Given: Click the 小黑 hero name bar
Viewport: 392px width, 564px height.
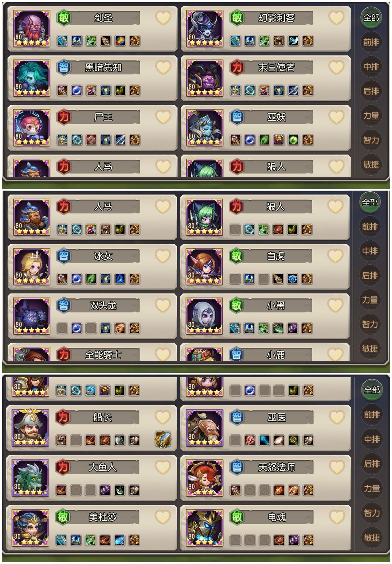Looking at the screenshot, I should 275,306.
